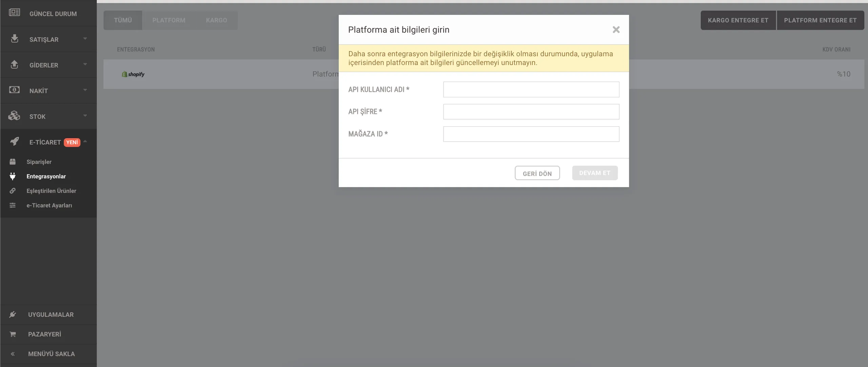The image size is (868, 367).
Task: Focus the Mağaza ID field
Action: pyautogui.click(x=531, y=134)
